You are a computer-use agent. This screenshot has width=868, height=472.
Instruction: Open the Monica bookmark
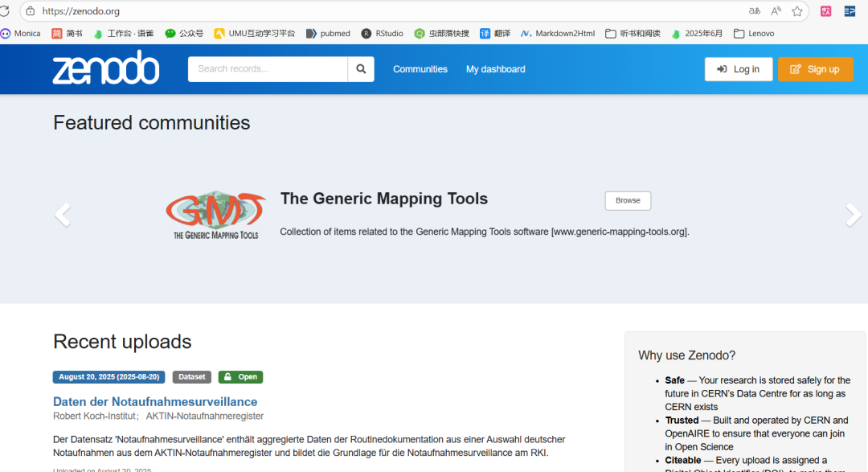point(20,33)
